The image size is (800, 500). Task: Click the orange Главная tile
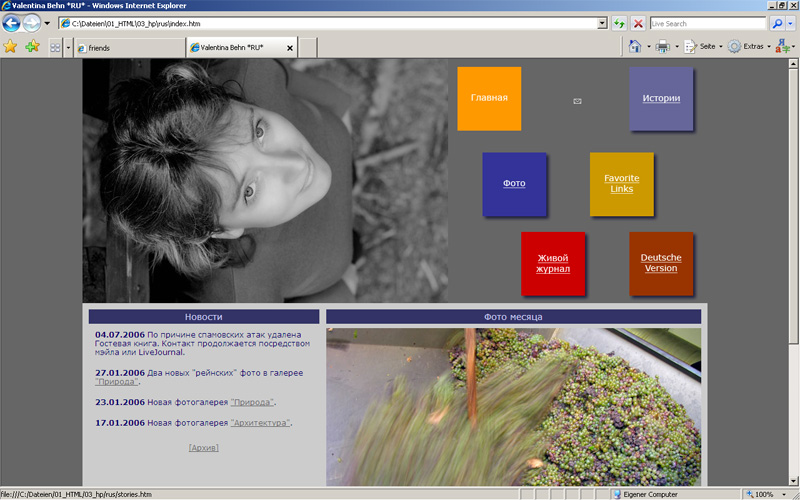[x=489, y=98]
